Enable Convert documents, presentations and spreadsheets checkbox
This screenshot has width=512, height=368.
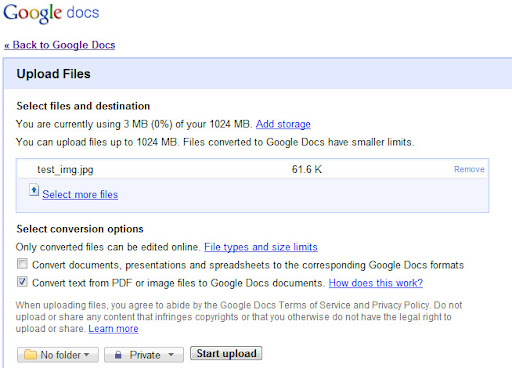(x=22, y=264)
